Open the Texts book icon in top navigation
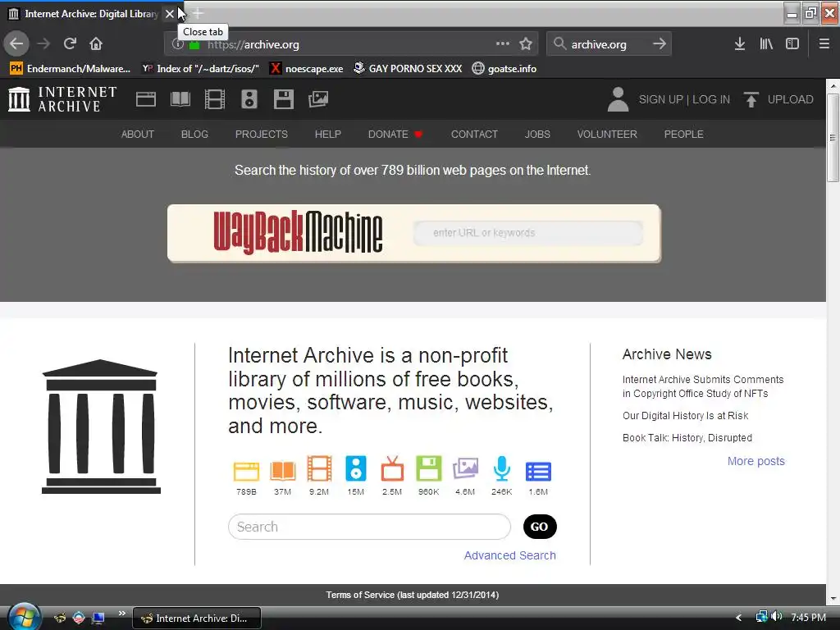Image resolution: width=840 pixels, height=630 pixels. (x=180, y=99)
